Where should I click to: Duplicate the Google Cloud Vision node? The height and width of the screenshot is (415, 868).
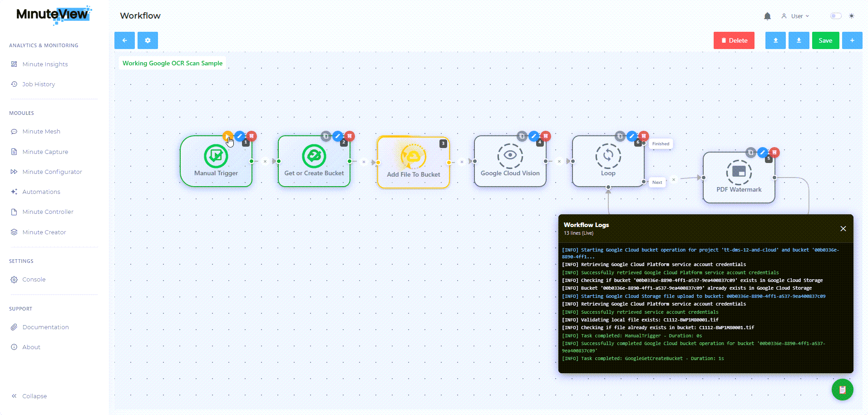[521, 136]
